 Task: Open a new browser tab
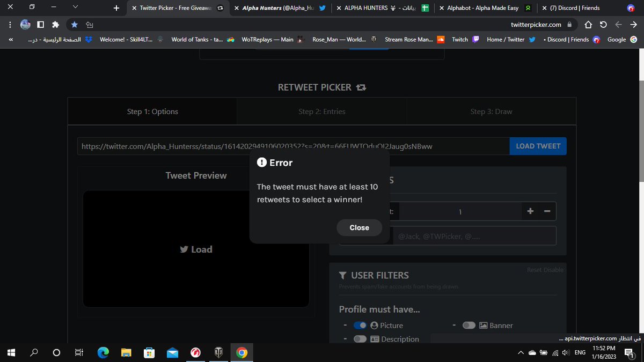pyautogui.click(x=116, y=8)
